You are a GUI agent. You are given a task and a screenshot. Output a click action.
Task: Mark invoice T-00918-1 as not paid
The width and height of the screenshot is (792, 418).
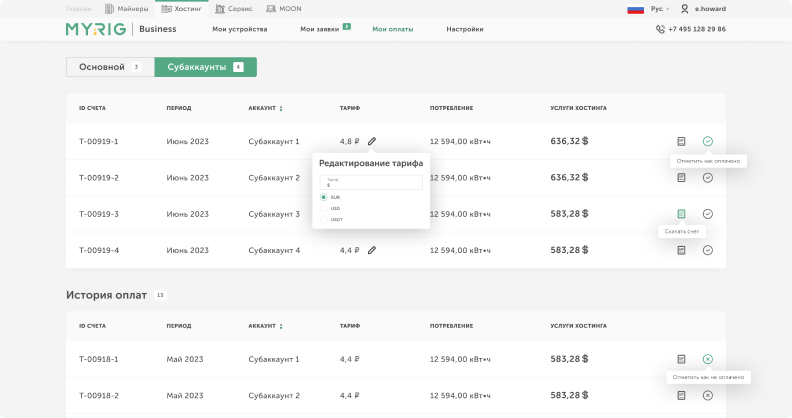click(708, 359)
